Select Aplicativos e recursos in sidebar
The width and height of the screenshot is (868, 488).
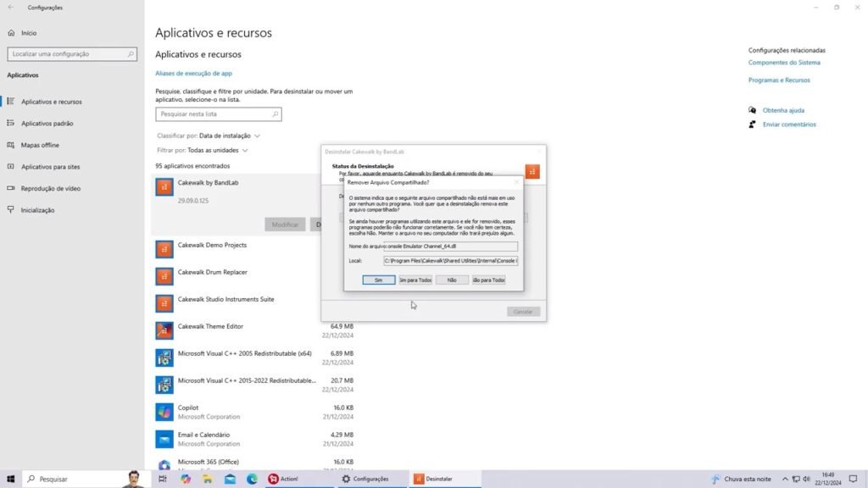(x=72, y=102)
